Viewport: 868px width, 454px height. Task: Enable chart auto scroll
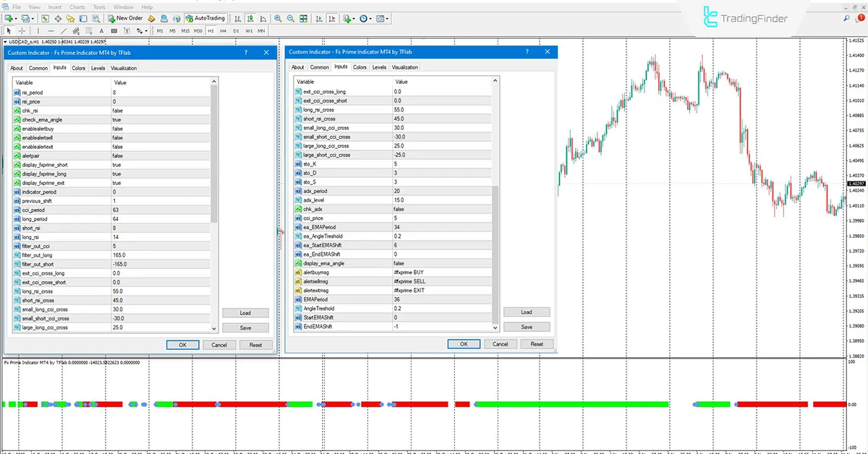(320, 18)
